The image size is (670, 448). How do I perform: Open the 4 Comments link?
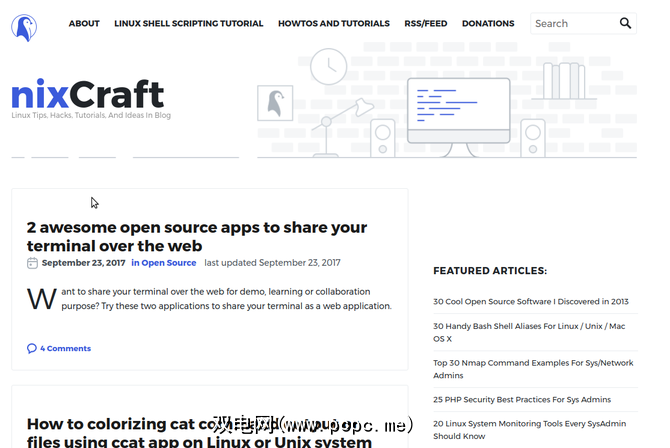point(65,348)
